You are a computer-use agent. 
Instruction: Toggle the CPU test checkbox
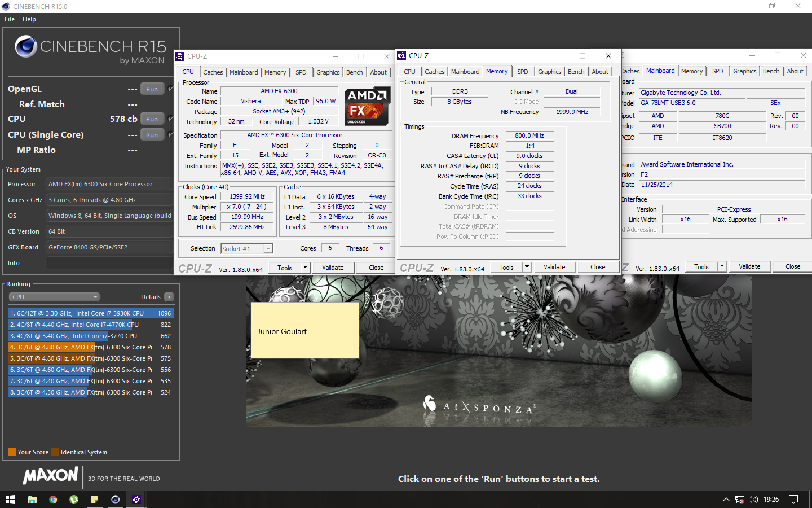point(170,119)
